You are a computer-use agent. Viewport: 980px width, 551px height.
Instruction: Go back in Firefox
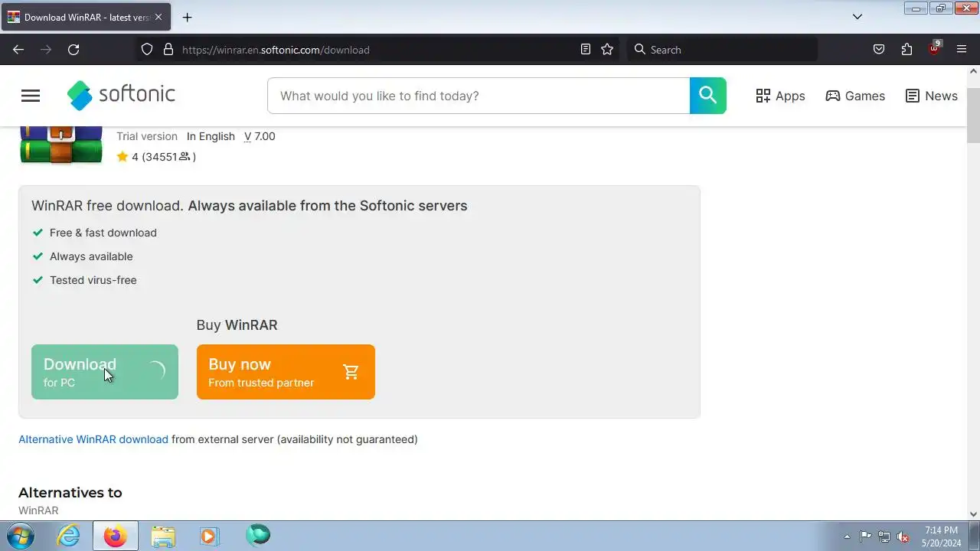tap(18, 50)
